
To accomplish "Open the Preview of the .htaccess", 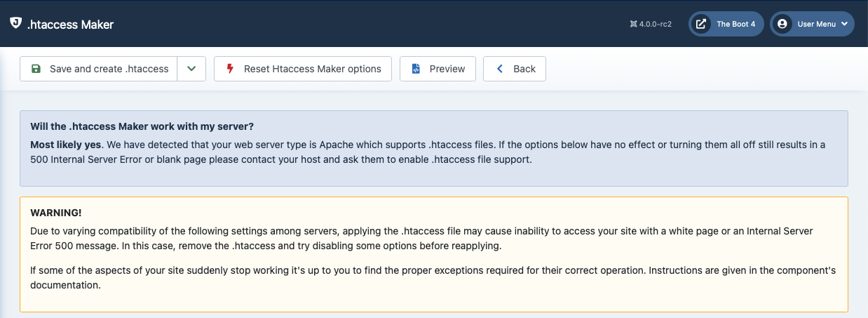I will [x=438, y=69].
